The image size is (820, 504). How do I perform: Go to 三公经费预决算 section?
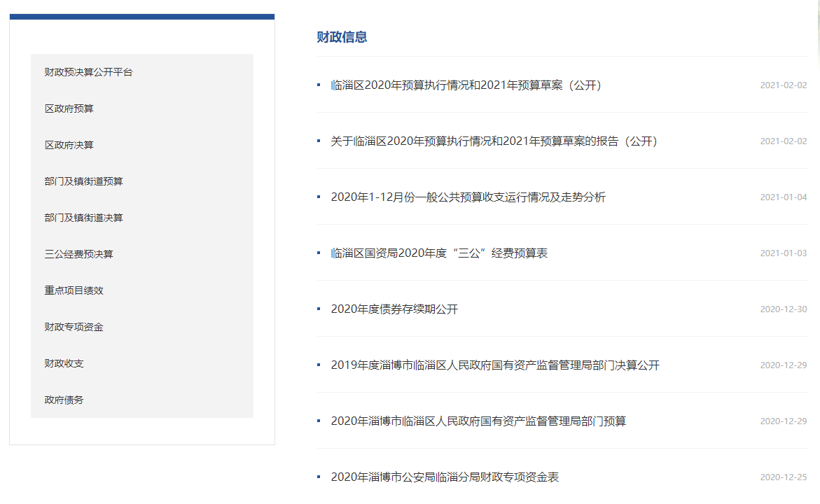tap(79, 254)
